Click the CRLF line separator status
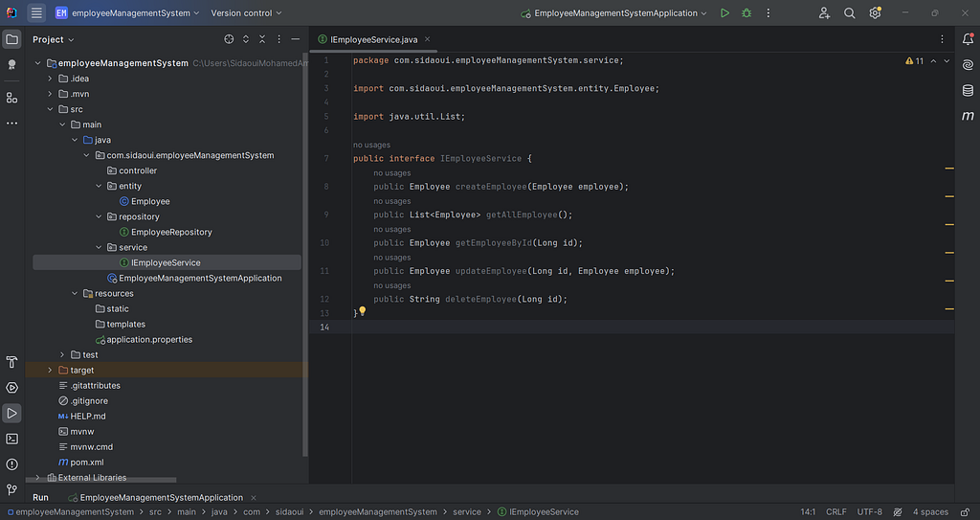Screen dimensions: 980x520 click(x=836, y=512)
